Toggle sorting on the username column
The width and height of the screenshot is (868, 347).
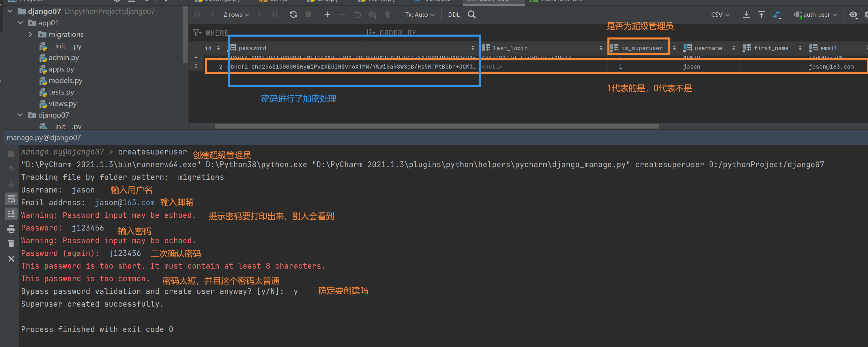coord(734,48)
